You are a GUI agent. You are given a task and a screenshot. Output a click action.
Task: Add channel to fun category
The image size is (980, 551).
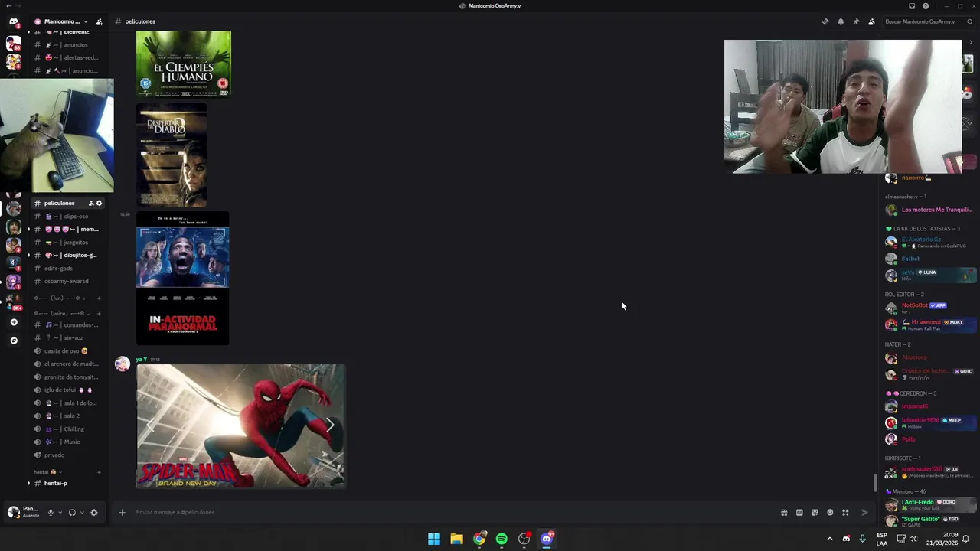99,298
